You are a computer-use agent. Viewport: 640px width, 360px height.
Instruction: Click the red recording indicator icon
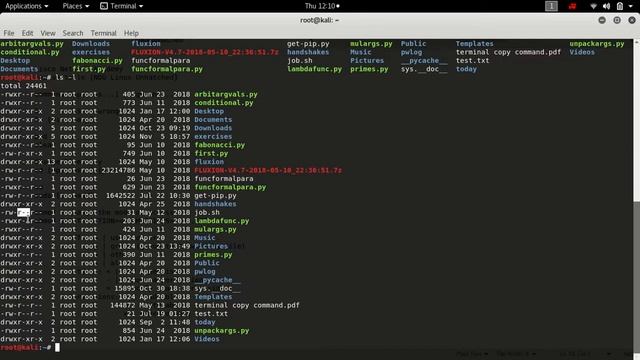(x=572, y=6)
